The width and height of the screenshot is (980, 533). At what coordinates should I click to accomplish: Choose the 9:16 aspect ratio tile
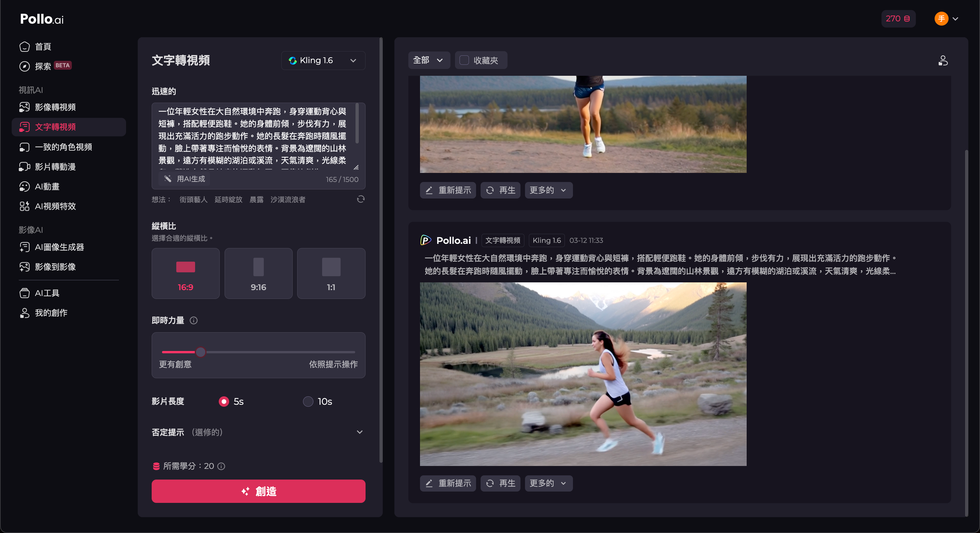(x=258, y=273)
